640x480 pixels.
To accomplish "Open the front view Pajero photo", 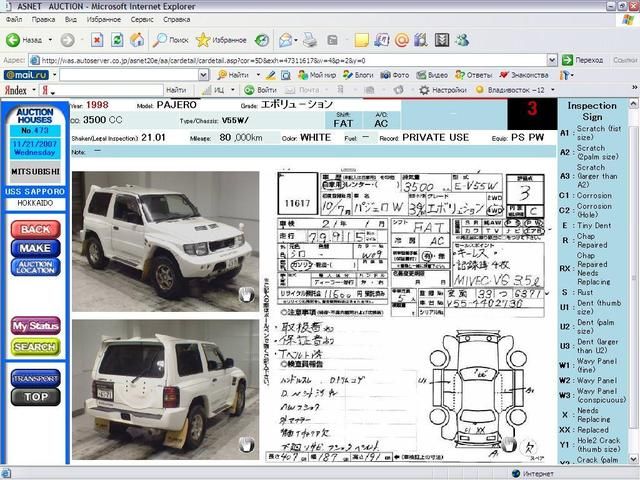I will [165, 242].
